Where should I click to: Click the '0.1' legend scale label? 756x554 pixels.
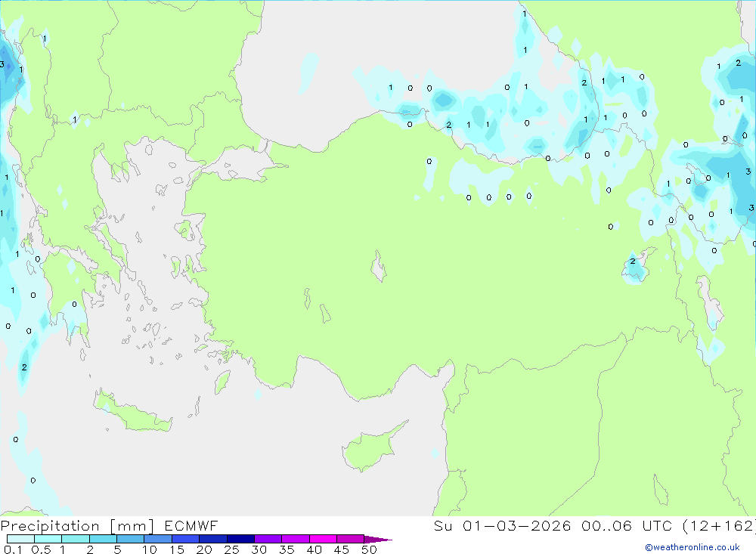click(x=13, y=549)
